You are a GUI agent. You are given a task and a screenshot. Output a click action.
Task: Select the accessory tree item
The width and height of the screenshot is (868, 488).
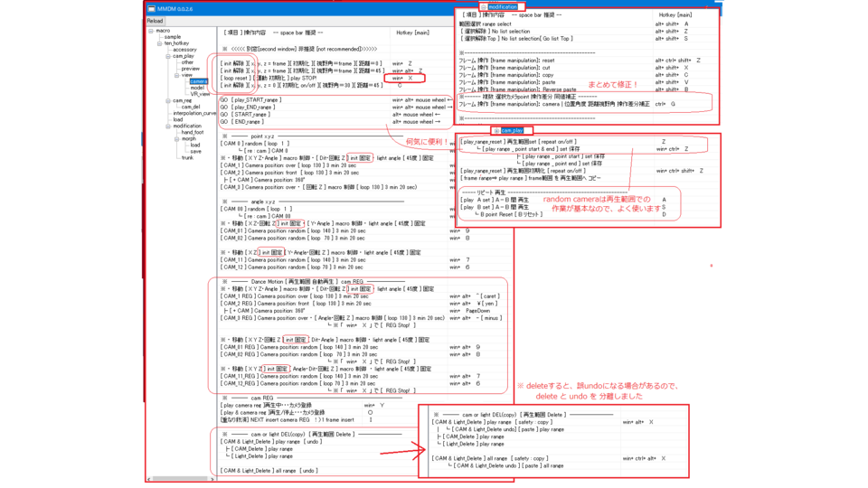click(x=184, y=50)
